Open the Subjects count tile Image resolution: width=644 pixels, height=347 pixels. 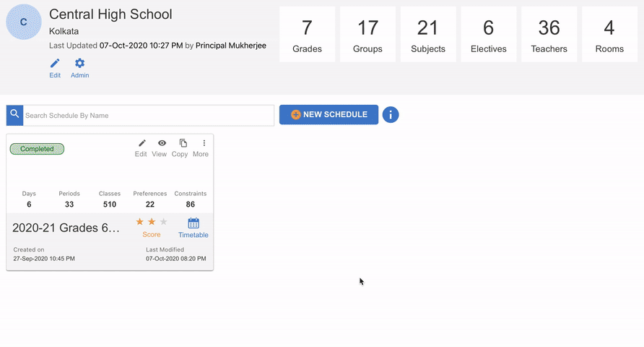tap(428, 34)
